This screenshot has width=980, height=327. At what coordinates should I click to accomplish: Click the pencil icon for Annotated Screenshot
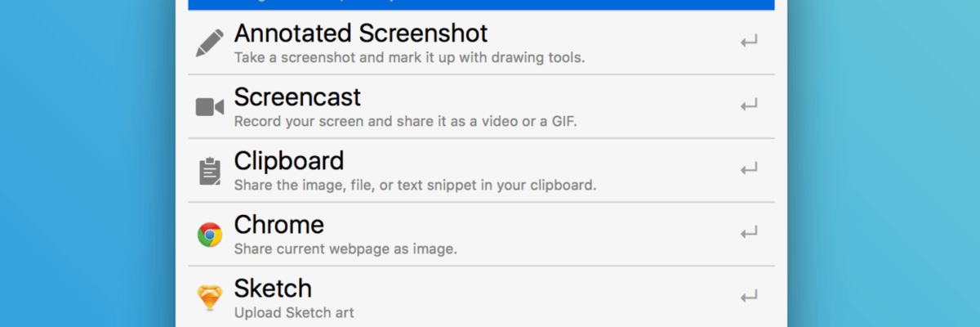tap(210, 43)
